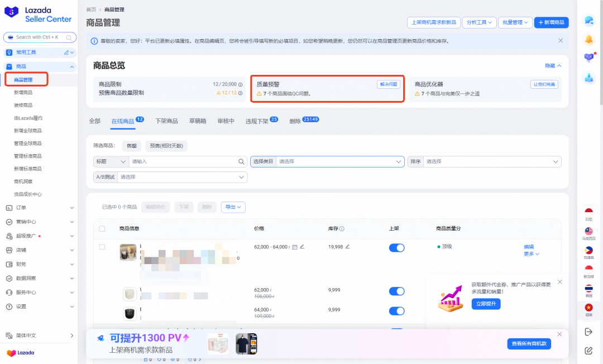Switch to Malaysia store flag
This screenshot has height=364, width=603.
(589, 231)
